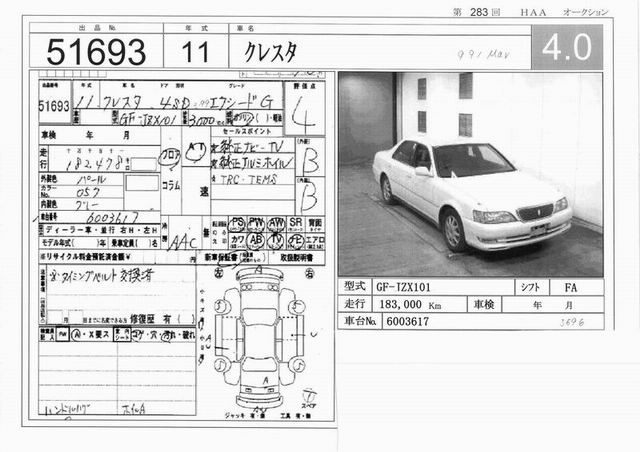
Task: Click the printed 183,000 Km mileage value
Action: coord(410,305)
